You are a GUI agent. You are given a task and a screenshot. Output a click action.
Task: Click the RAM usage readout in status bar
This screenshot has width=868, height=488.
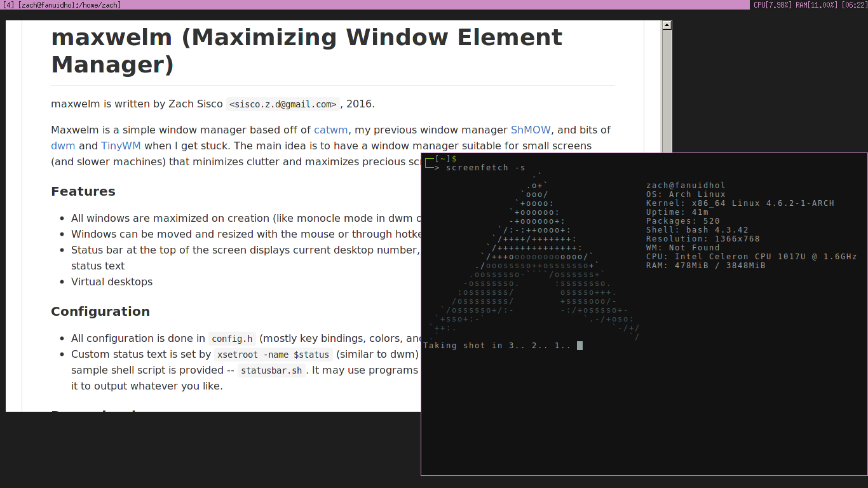pyautogui.click(x=817, y=4)
